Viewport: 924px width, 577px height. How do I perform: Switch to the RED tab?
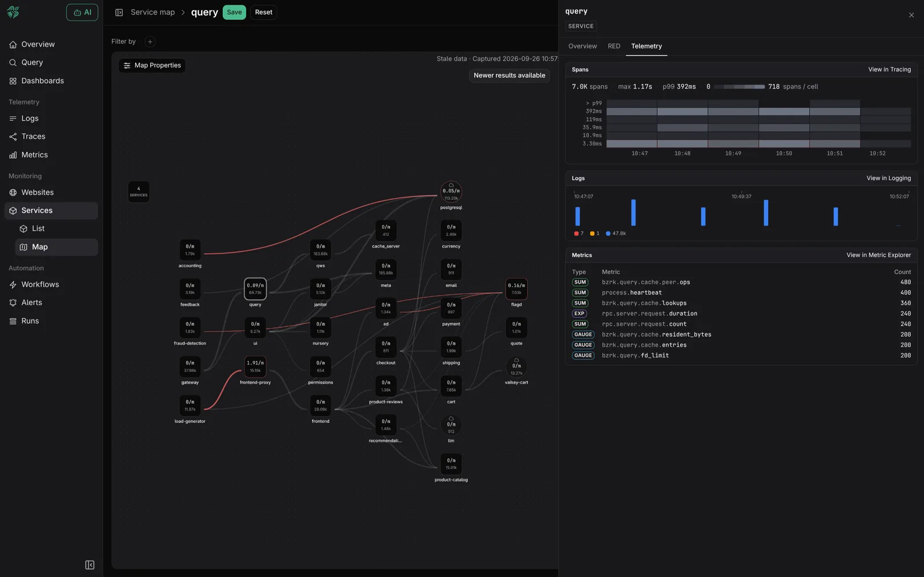[x=614, y=46]
